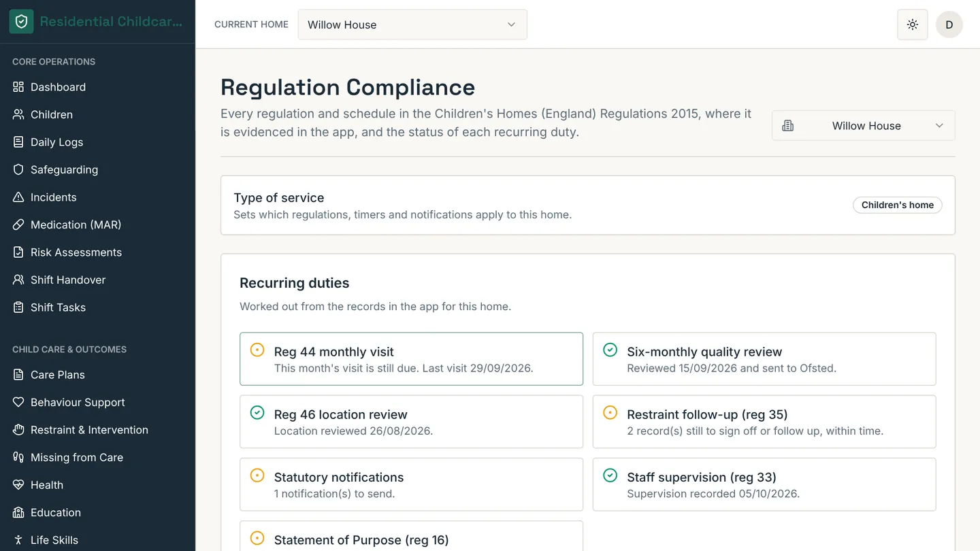Open the Statement of Purpose (reg 16) card
The height and width of the screenshot is (551, 980).
click(411, 537)
